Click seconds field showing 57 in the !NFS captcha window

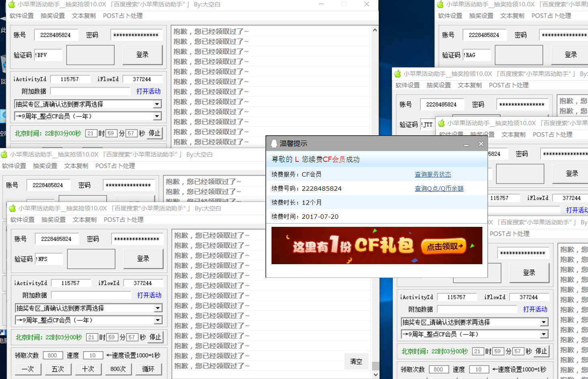133,337
